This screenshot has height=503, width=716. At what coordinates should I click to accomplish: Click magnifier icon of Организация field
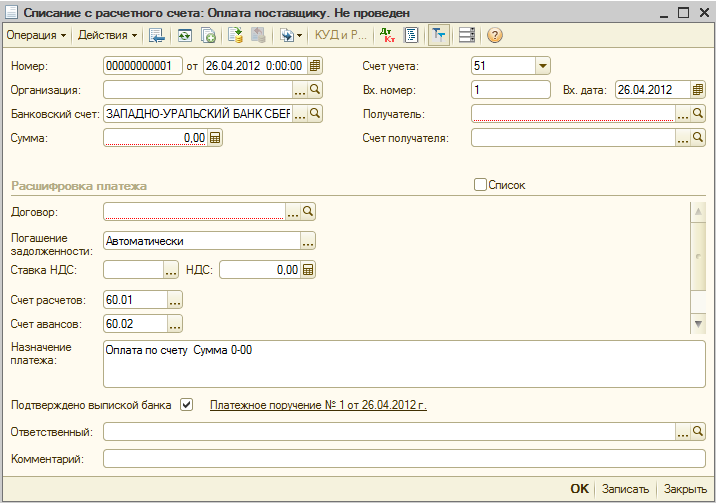click(x=315, y=90)
